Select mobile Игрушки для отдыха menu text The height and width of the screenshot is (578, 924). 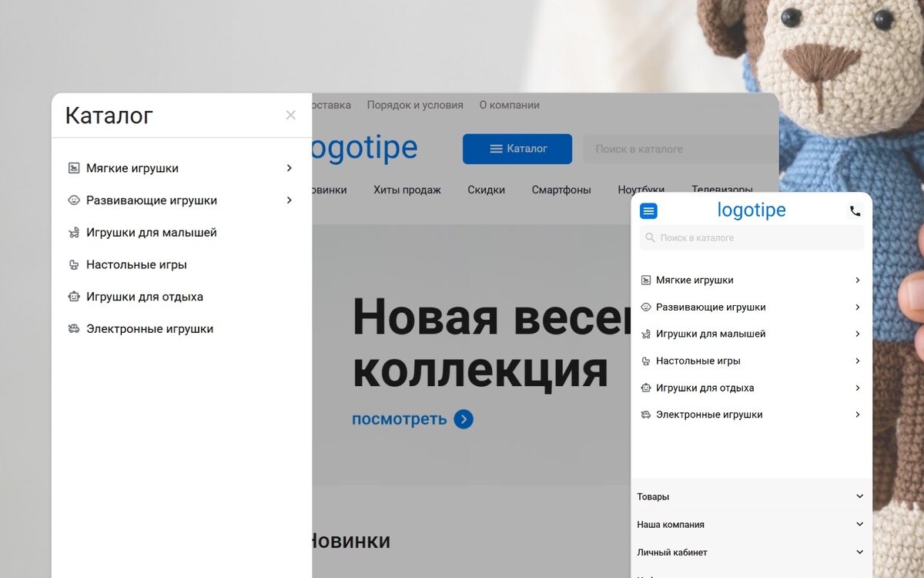point(705,388)
